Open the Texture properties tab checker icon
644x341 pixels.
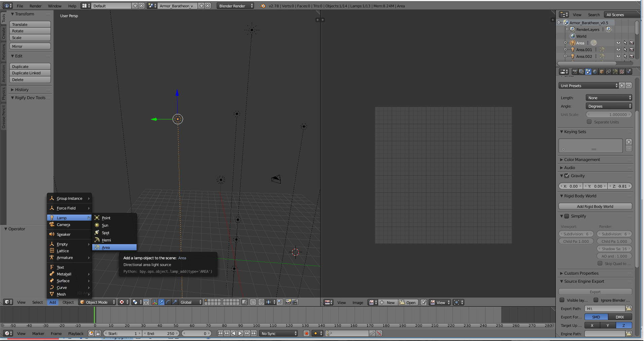click(622, 72)
